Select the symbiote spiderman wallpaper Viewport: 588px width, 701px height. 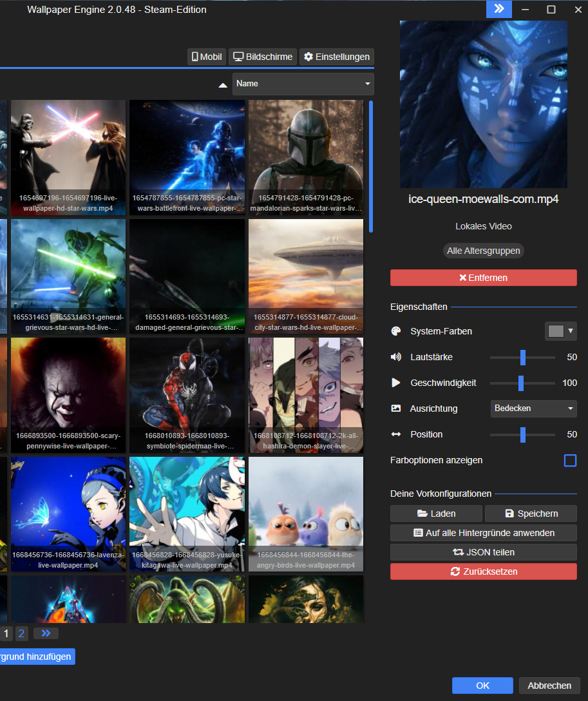click(187, 395)
